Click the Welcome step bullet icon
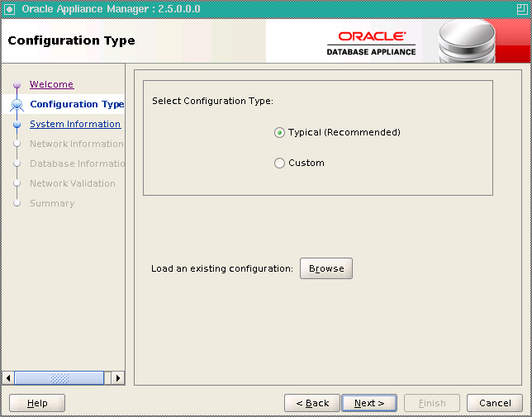The height and width of the screenshot is (417, 532). [x=17, y=84]
